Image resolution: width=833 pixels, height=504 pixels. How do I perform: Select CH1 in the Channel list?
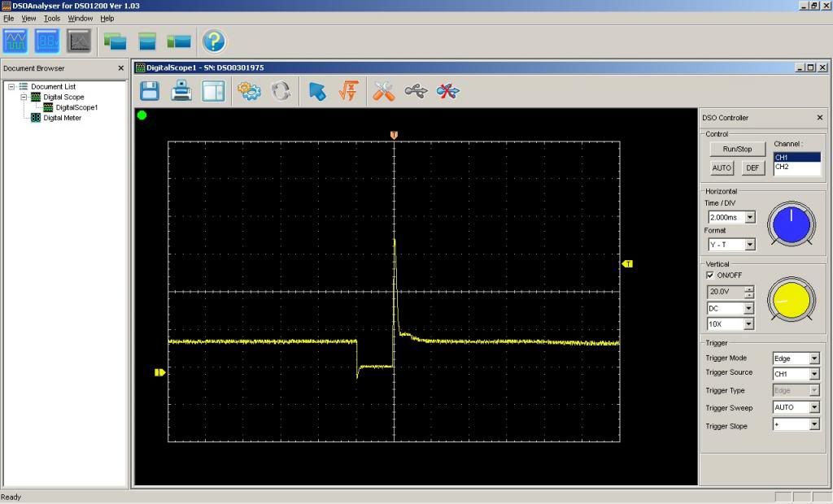tap(797, 157)
